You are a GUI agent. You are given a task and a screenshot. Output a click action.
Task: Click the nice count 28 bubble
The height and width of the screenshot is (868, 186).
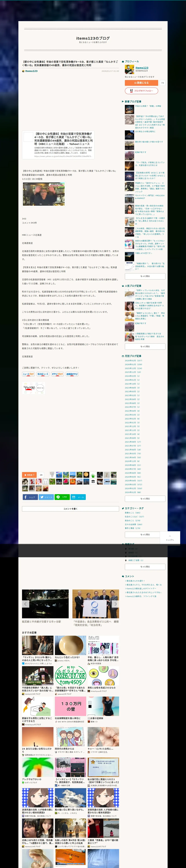(x=41, y=475)
